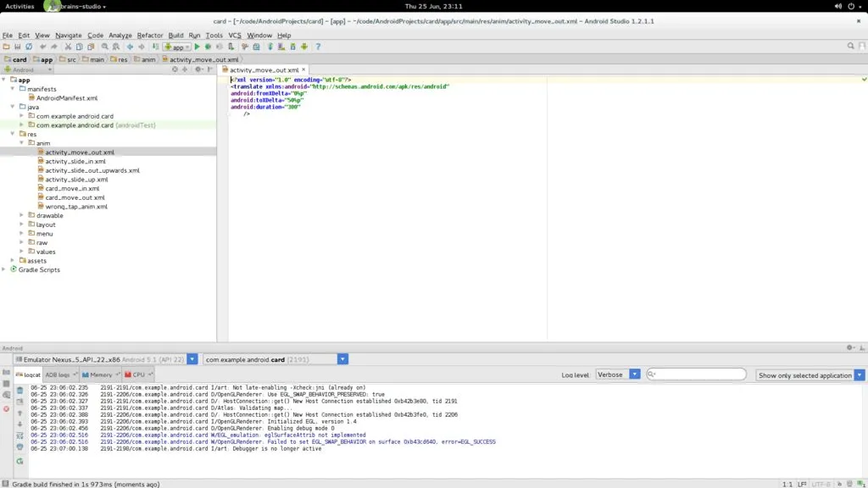Open the app run configuration dropdown
The image size is (868, 488).
point(176,47)
